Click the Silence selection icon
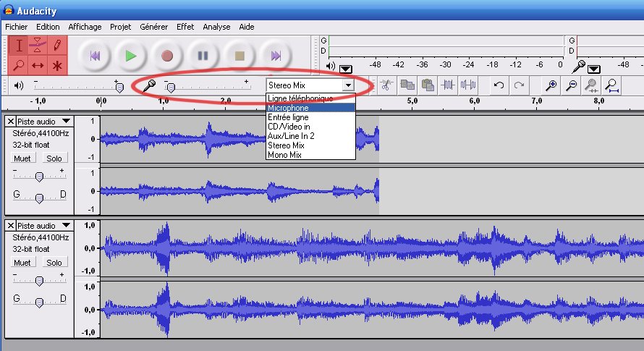The width and height of the screenshot is (644, 351). 468,85
